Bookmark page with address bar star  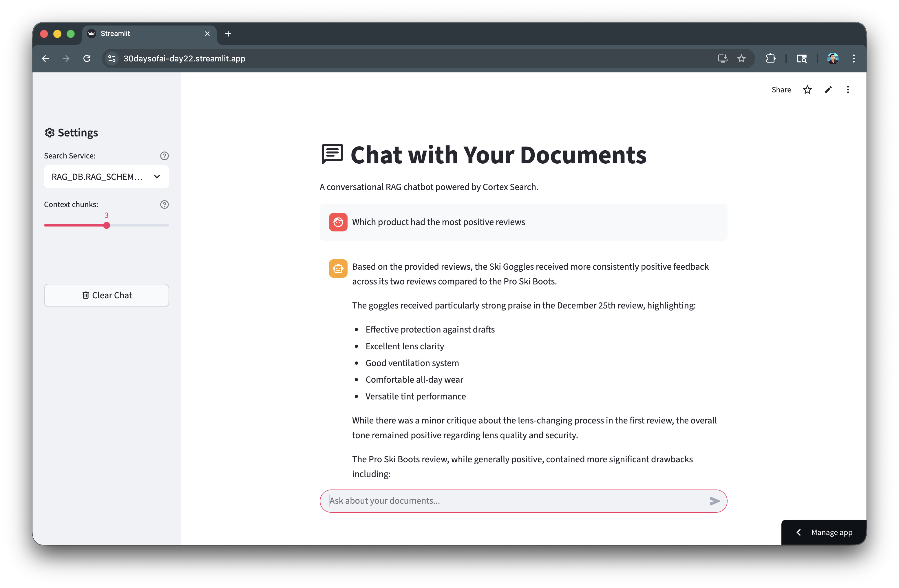[741, 59]
